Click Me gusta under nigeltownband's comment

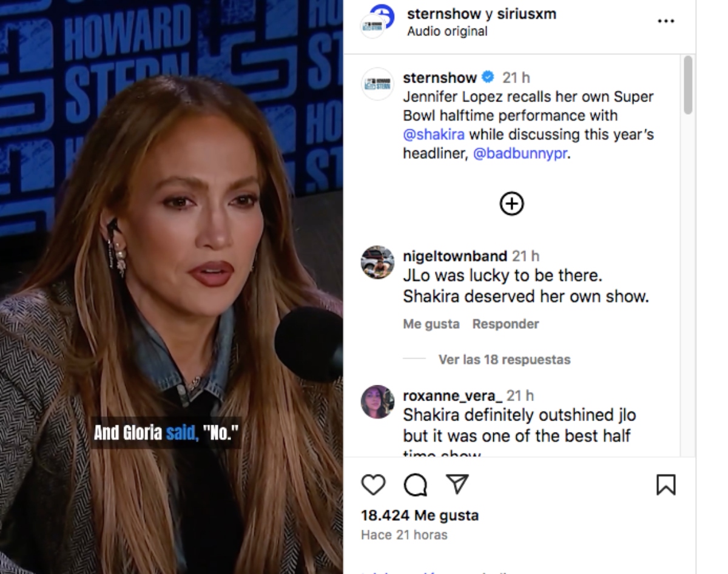pyautogui.click(x=431, y=324)
